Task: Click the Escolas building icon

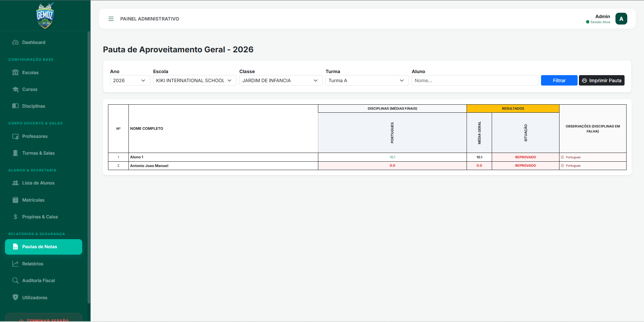Action: (15, 72)
